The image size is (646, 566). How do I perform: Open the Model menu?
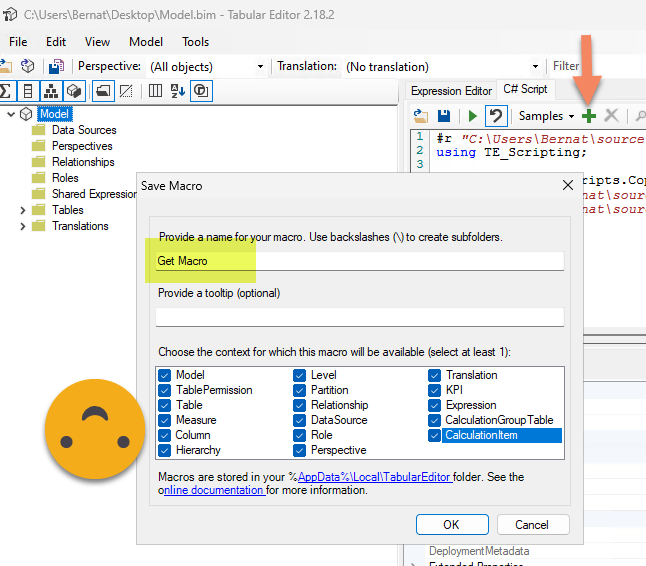(146, 42)
